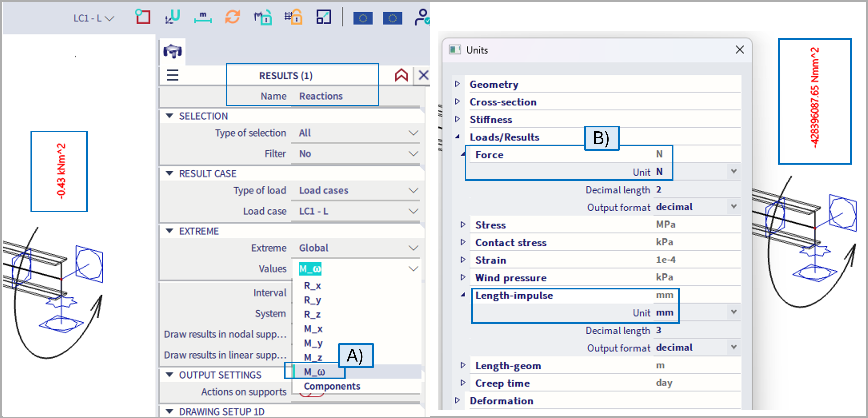868x418 pixels.
Task: Expand the Stress units row
Action: [x=463, y=225]
